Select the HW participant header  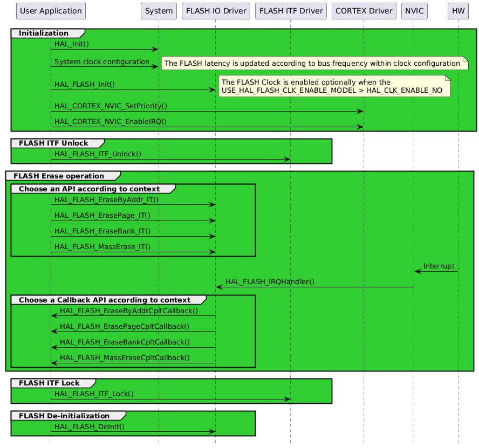click(457, 11)
